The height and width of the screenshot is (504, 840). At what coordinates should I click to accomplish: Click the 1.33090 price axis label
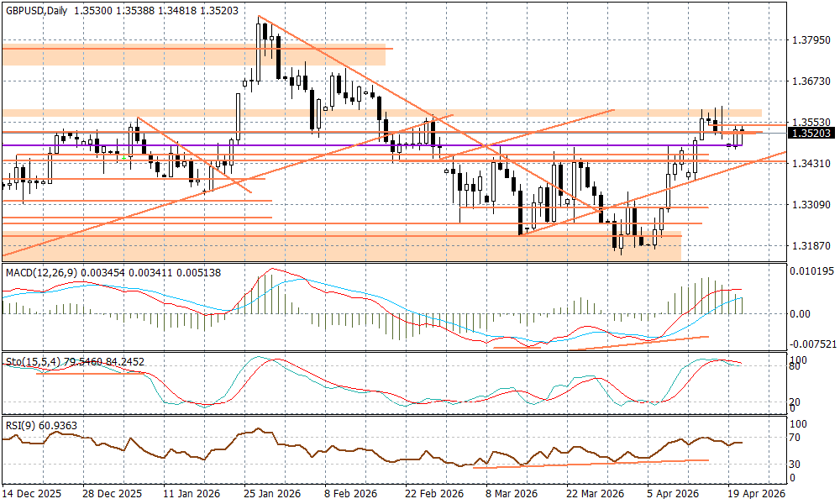pos(811,204)
